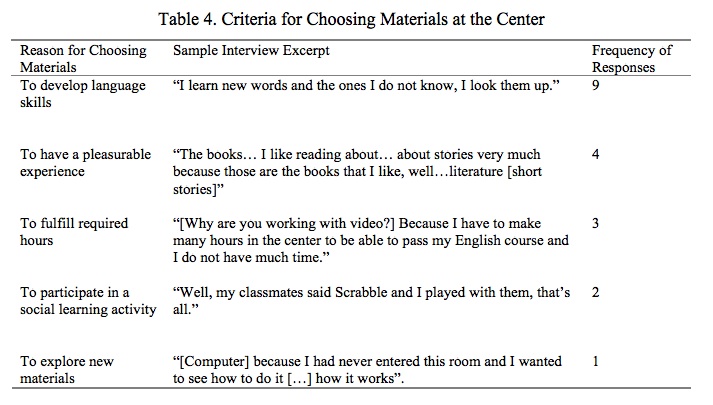The height and width of the screenshot is (405, 713).
Task: Click the frequency value 1
Action: pyautogui.click(x=597, y=362)
